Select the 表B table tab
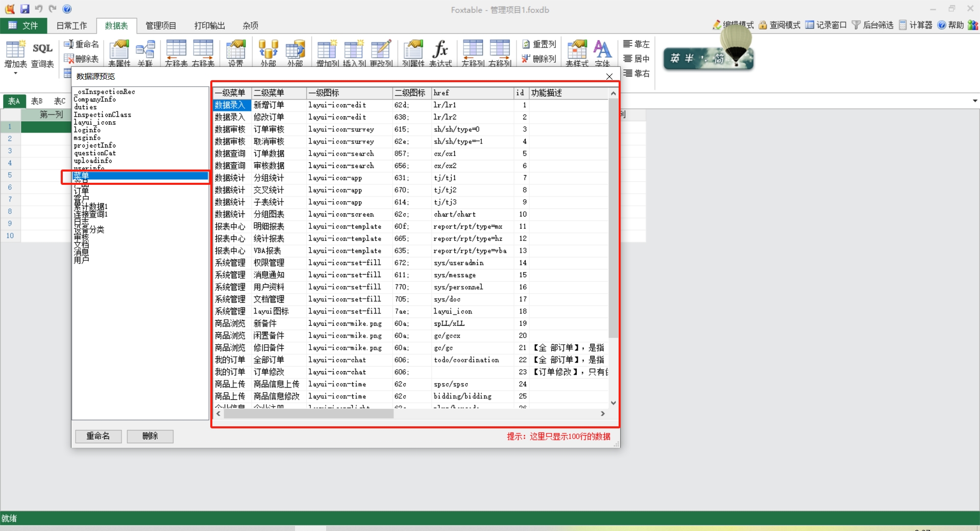 coord(37,101)
